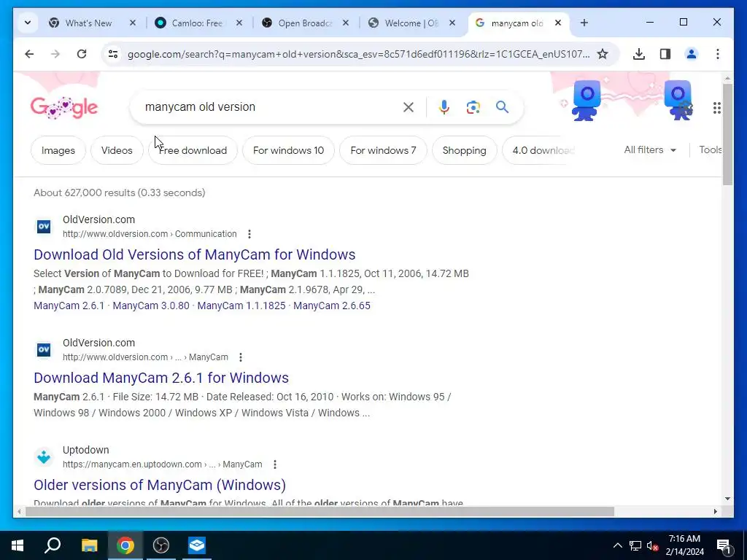Switch to the Camloo tab

pos(196,23)
